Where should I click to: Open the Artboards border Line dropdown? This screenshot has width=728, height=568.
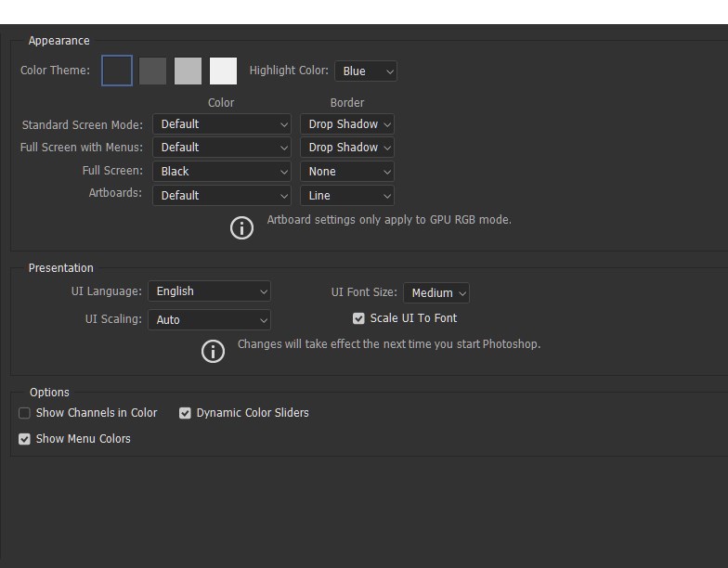(x=347, y=196)
